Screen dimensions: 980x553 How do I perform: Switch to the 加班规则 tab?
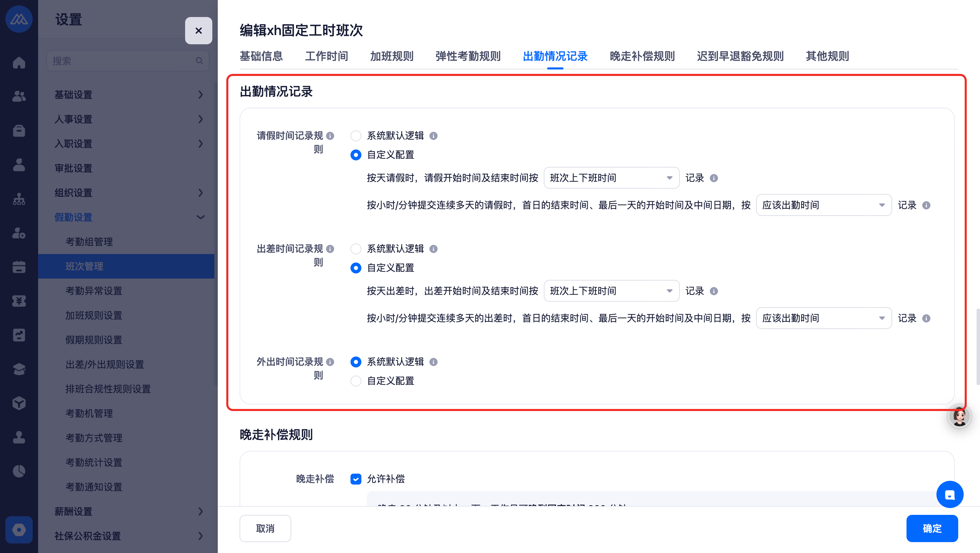pyautogui.click(x=391, y=56)
